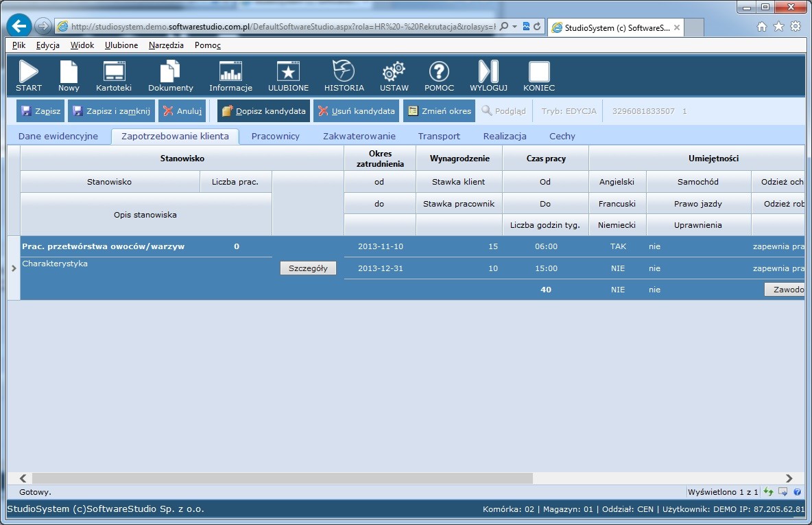Switch to the Realizacja tab
The width and height of the screenshot is (812, 525).
pos(505,137)
